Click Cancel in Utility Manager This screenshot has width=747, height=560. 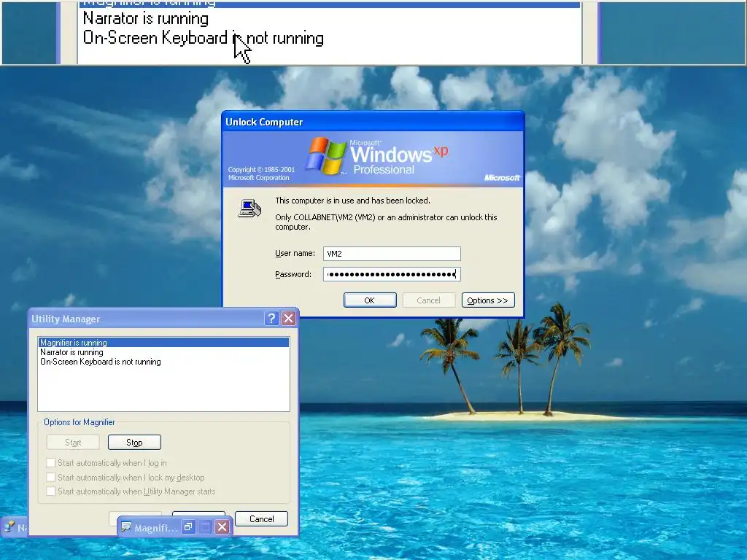pos(262,519)
